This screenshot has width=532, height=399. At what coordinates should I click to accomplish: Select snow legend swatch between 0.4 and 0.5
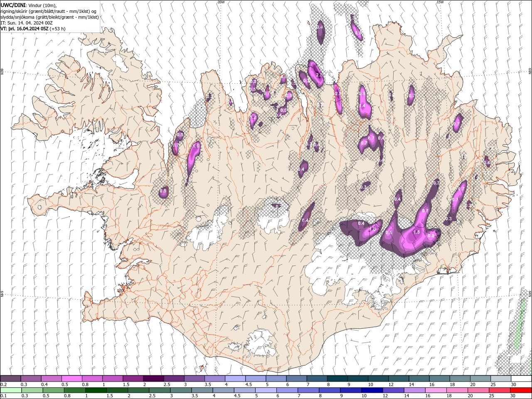tap(51, 379)
